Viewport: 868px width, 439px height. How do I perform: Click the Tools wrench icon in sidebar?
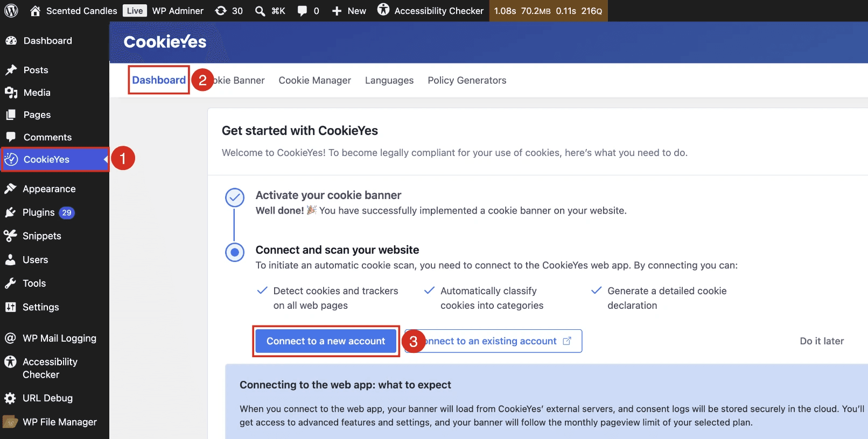[10, 283]
